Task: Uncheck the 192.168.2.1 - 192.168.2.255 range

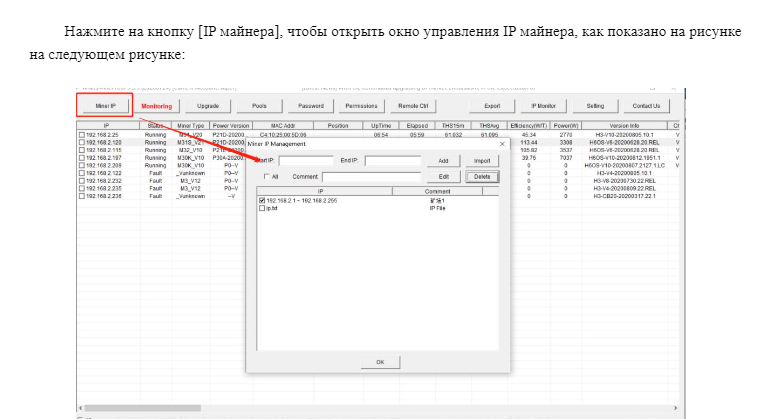Action: pyautogui.click(x=262, y=201)
